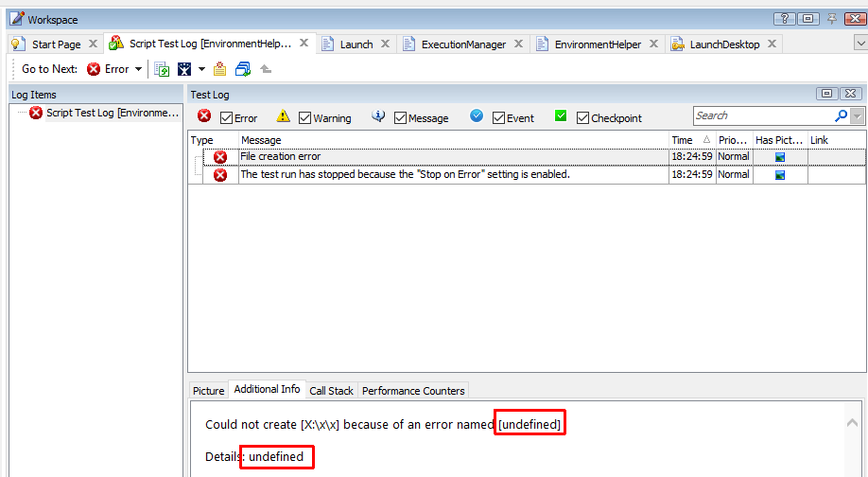Sort by the Message column header

tap(453, 140)
